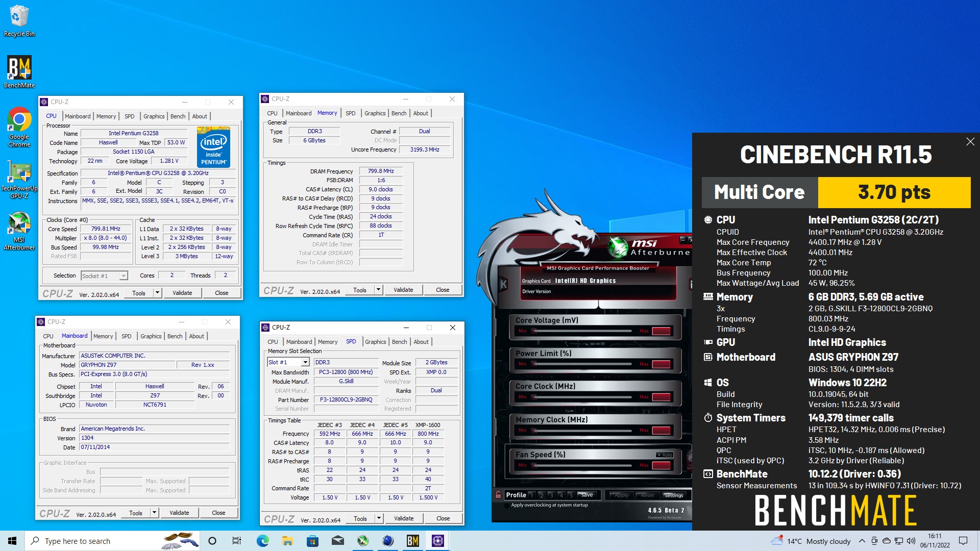Expand Tools arrow in the SPD tab window
This screenshot has width=980, height=551.
tap(379, 518)
